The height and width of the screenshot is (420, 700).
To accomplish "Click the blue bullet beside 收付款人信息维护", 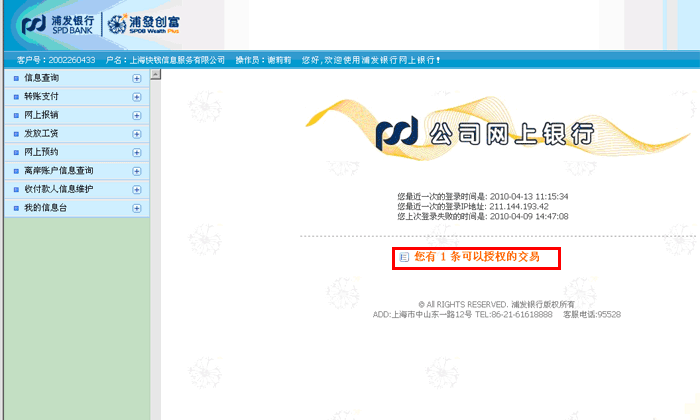I will click(16, 190).
